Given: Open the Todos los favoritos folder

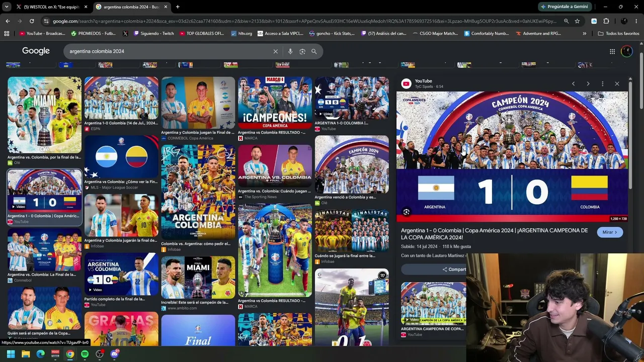Looking at the screenshot, I should click(x=618, y=34).
